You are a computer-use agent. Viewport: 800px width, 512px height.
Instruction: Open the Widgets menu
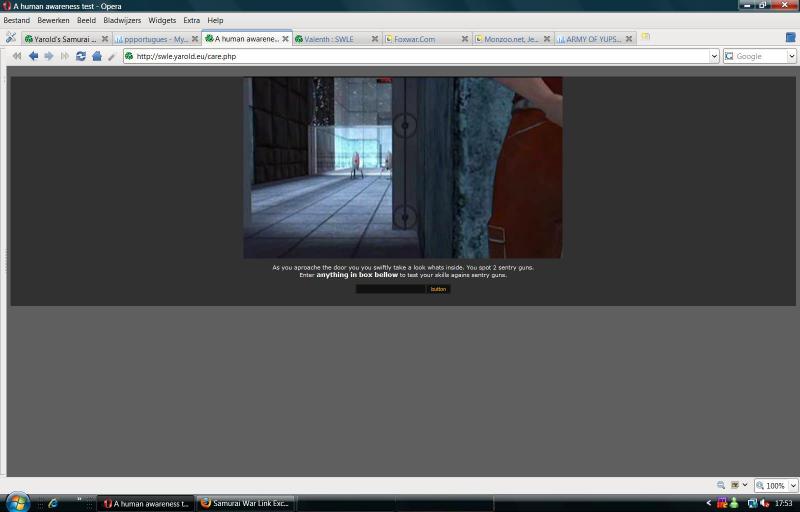tap(162, 20)
